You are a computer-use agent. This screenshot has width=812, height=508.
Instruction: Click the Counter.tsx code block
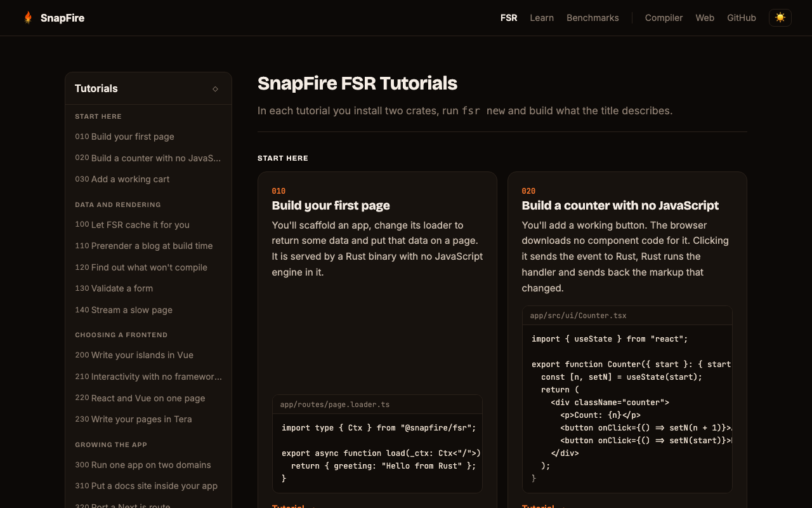[x=627, y=409]
